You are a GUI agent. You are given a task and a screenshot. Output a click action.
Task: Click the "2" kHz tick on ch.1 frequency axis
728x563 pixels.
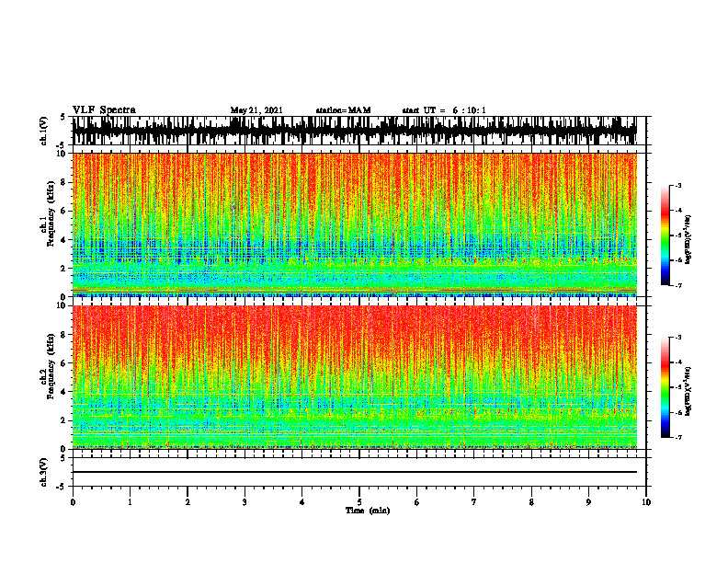point(63,268)
